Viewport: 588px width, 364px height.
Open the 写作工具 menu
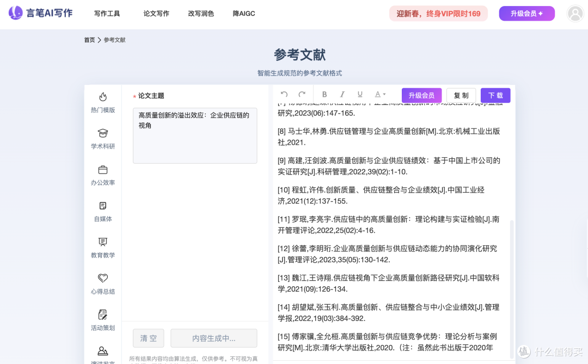click(x=107, y=14)
